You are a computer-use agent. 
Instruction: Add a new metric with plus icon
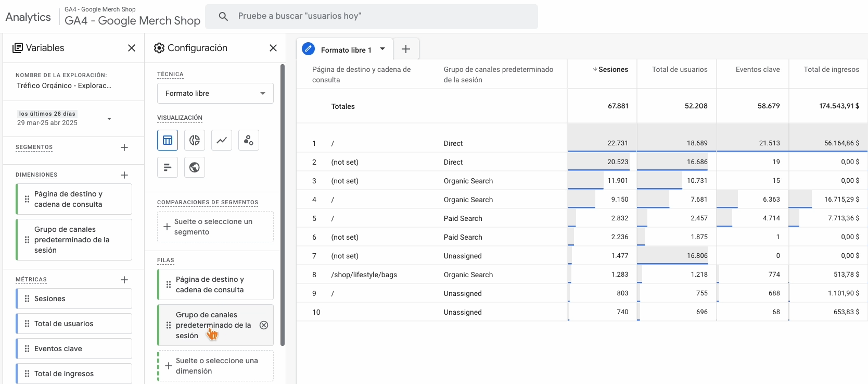(124, 280)
